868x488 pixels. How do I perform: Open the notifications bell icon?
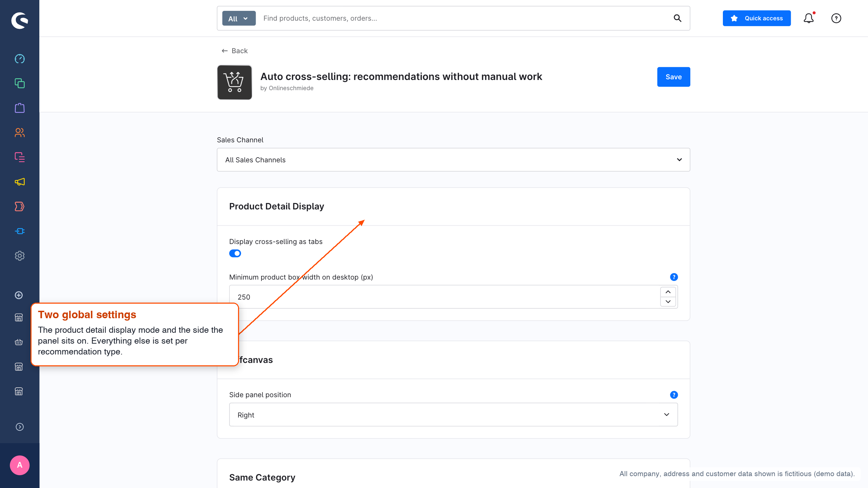pos(809,18)
